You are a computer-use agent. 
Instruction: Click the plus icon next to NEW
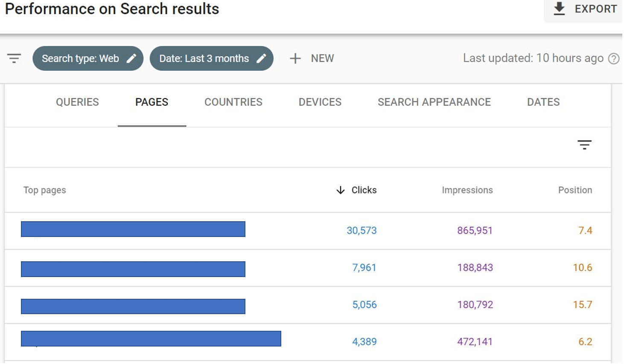click(295, 58)
